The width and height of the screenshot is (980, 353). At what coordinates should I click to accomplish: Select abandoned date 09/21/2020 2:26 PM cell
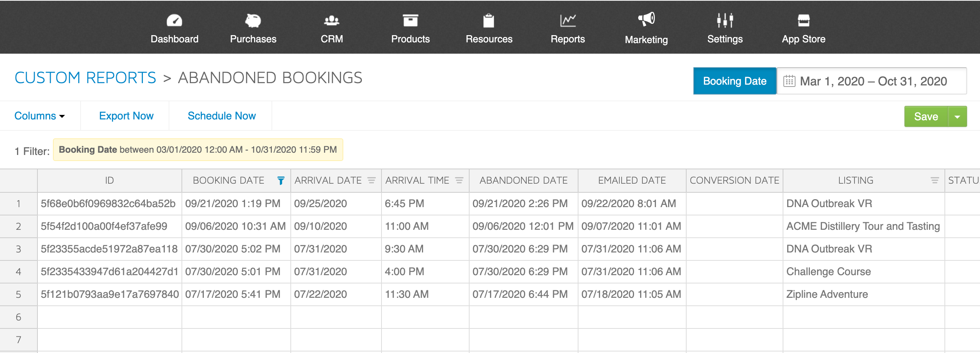point(524,203)
